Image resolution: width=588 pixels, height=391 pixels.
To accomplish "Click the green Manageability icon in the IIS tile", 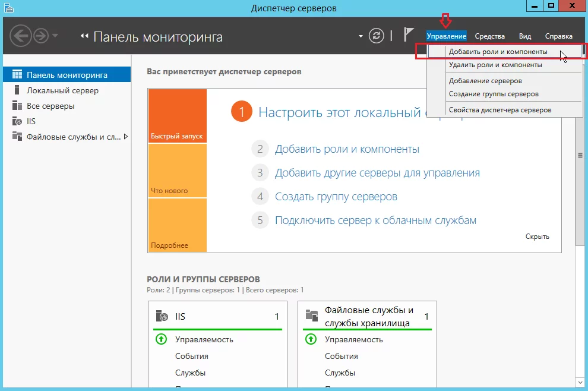I will (x=160, y=339).
